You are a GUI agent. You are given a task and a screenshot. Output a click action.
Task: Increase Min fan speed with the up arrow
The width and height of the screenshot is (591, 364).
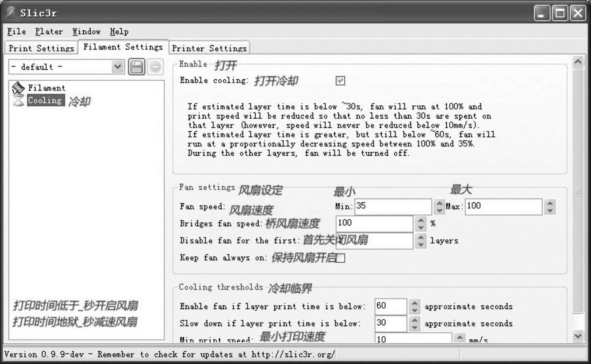[x=439, y=203]
